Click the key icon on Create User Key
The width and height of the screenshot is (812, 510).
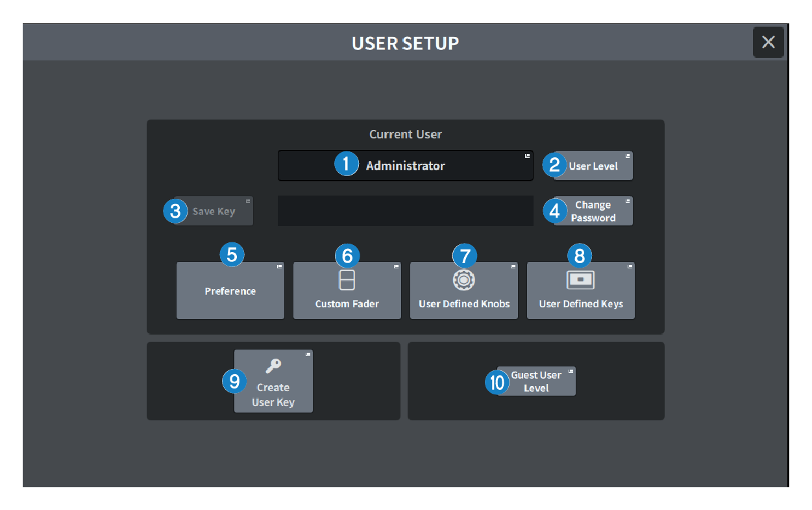[273, 366]
